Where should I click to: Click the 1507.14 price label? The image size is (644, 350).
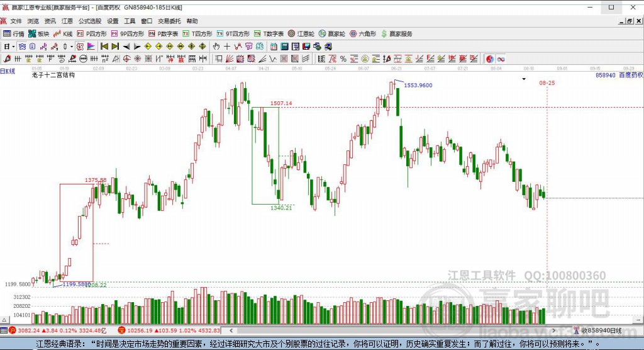point(281,103)
